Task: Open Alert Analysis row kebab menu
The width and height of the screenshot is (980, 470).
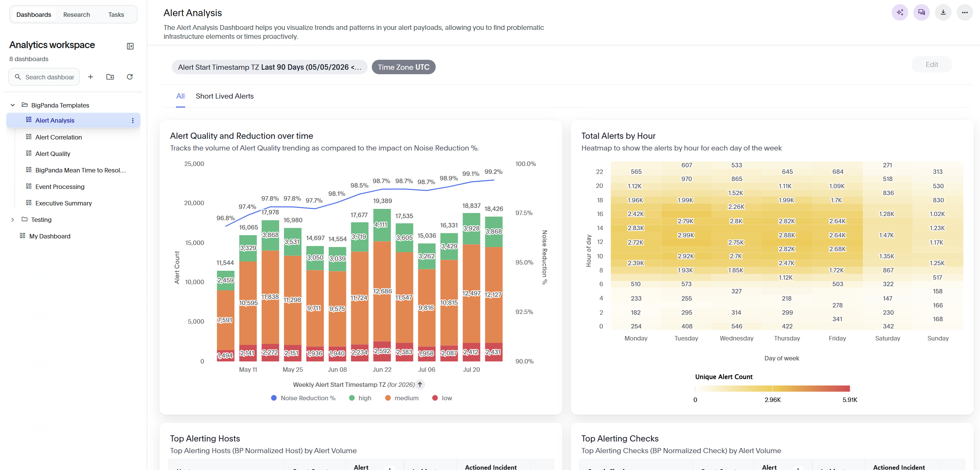Action: click(x=133, y=121)
